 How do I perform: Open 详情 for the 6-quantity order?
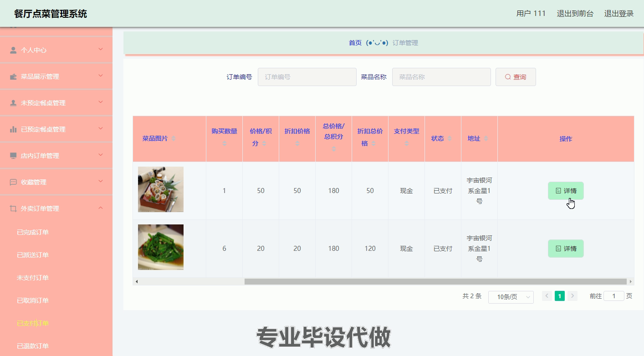(x=566, y=249)
